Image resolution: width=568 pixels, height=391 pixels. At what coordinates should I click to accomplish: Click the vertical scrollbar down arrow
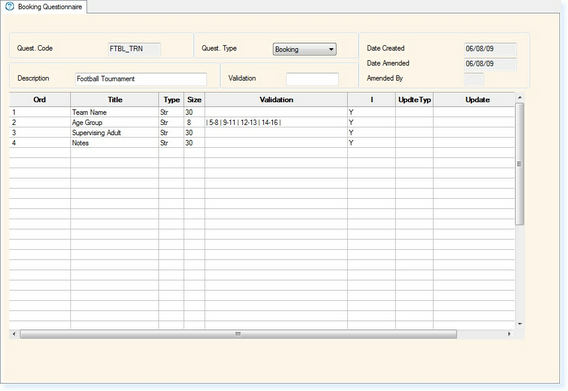click(519, 324)
